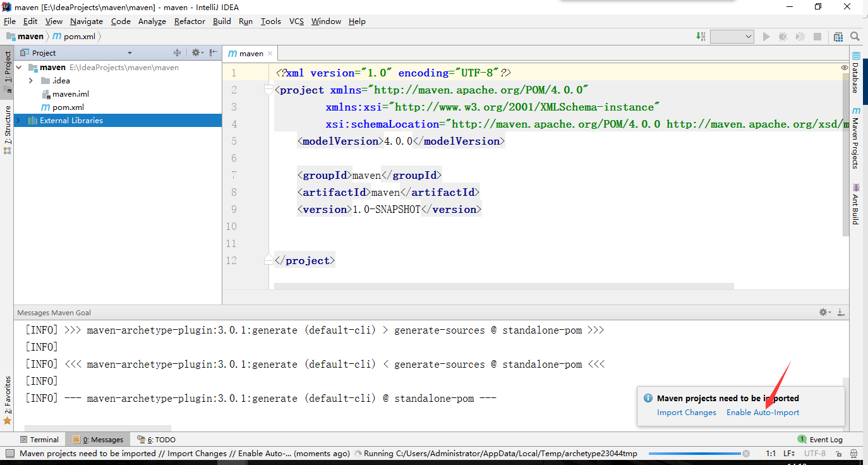Screen dimensions: 868x465
Task: Open the Favorites tool window
Action: click(7, 399)
